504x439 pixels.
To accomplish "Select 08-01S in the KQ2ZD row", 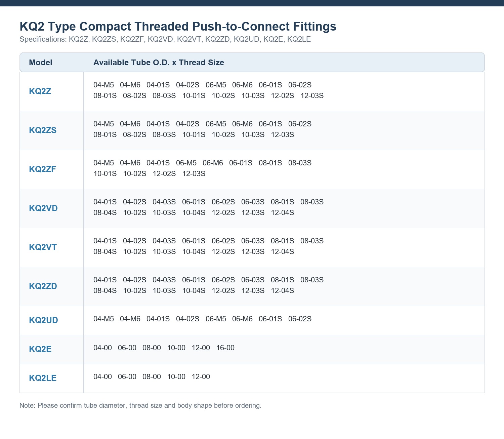I will click(283, 280).
